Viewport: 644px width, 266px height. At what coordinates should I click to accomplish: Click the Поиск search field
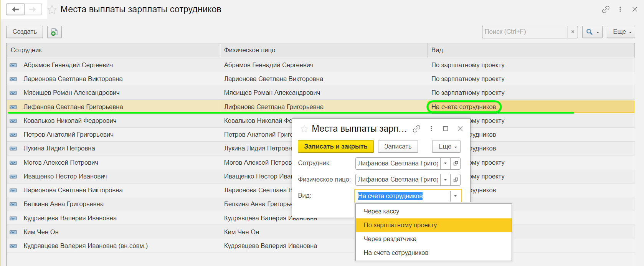pyautogui.click(x=525, y=32)
